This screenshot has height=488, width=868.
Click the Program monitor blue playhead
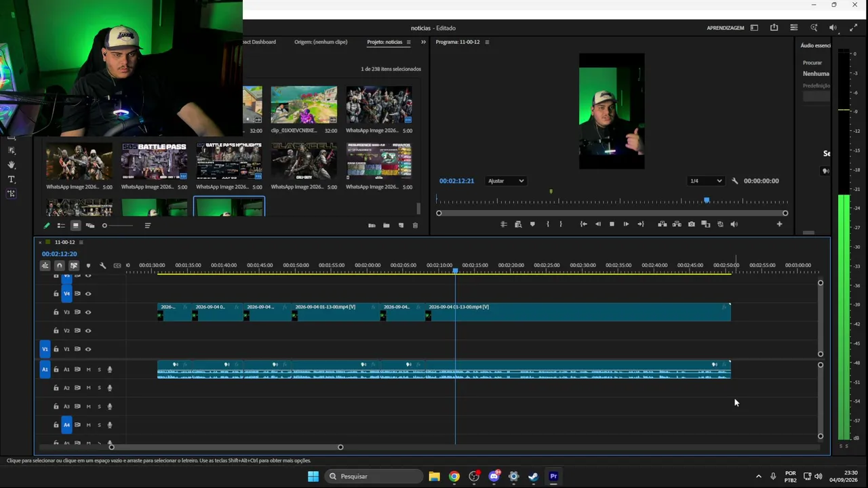point(707,201)
